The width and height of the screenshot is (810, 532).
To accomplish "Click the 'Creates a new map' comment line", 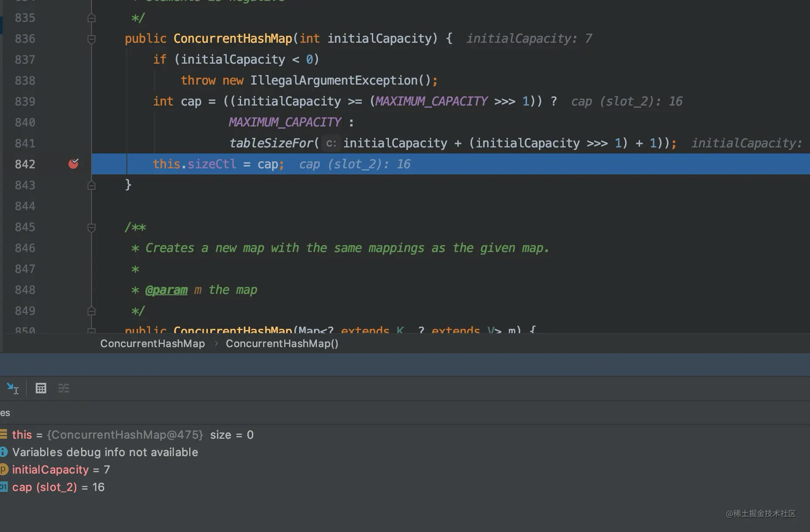I will pos(340,248).
